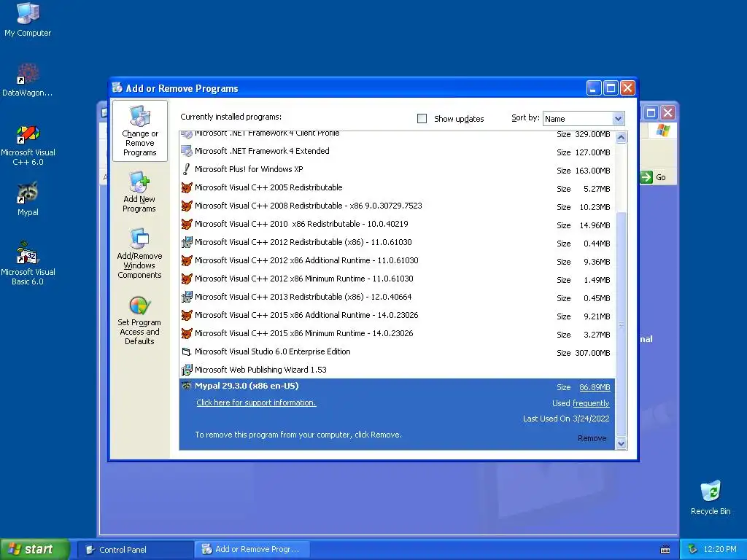Click icon of Visual C++ 2012 Minimum Runtime

coord(186,279)
